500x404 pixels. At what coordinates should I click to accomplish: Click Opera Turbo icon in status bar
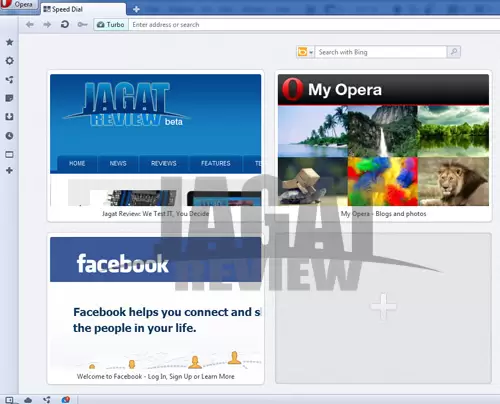(66, 400)
